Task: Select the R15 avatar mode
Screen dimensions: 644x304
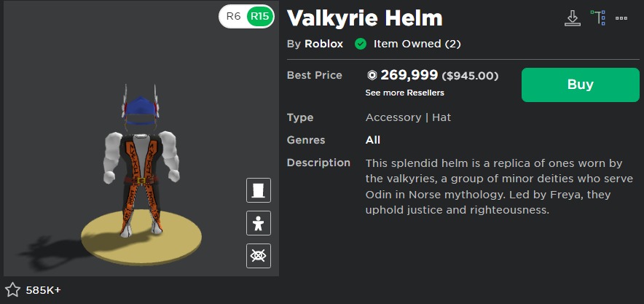Action: pos(259,16)
